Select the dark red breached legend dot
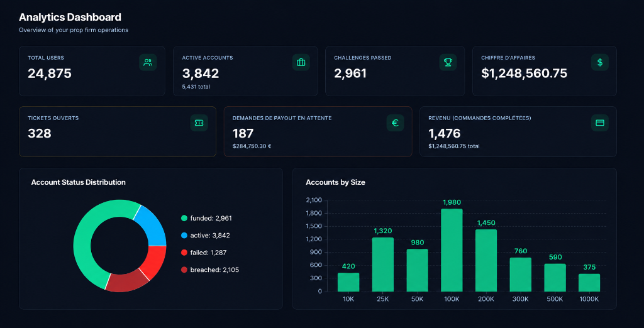Screen dimensions: 644x328 184,270
